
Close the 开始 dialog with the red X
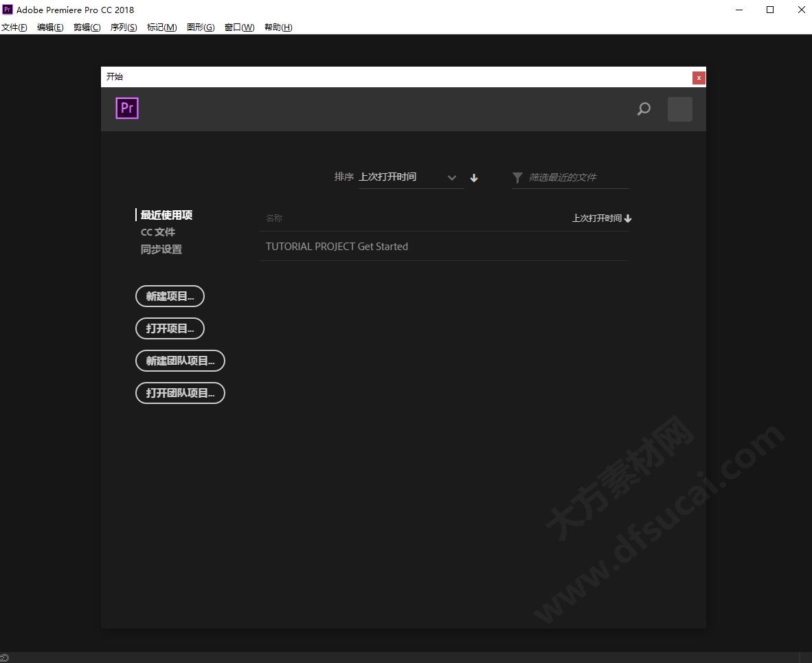(x=699, y=78)
